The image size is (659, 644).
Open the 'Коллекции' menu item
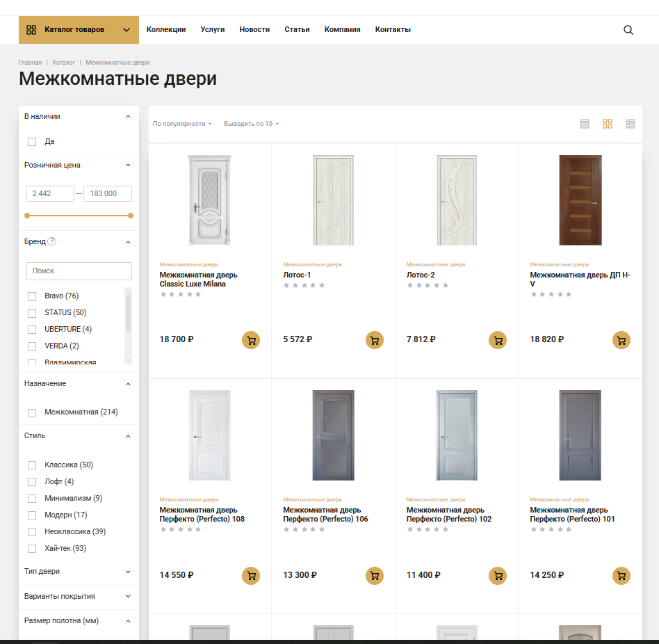[166, 30]
